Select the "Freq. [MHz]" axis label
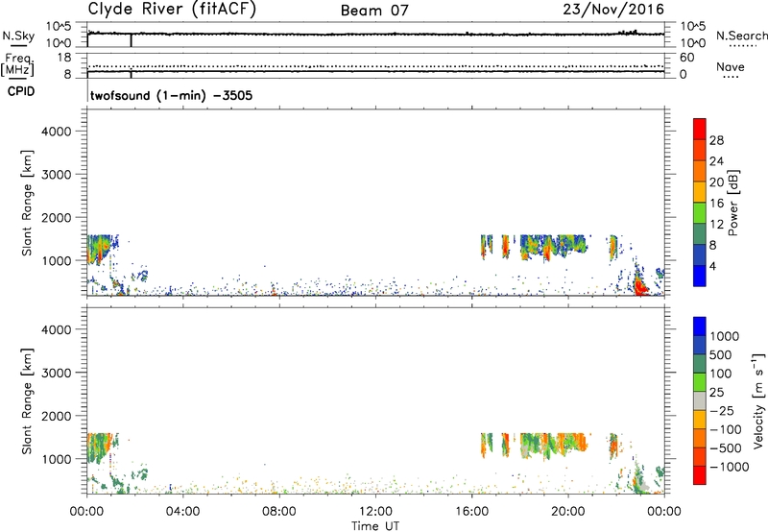 pos(18,64)
